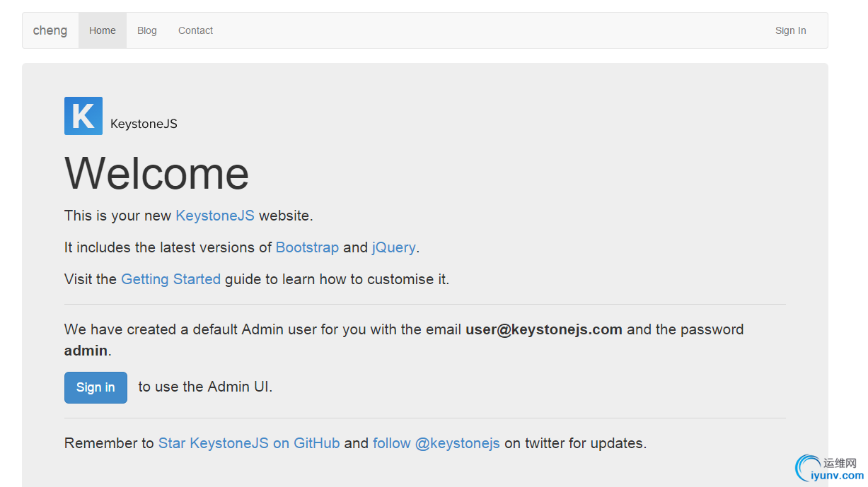The height and width of the screenshot is (487, 868).
Task: Open the jQuery link
Action: pyautogui.click(x=394, y=247)
